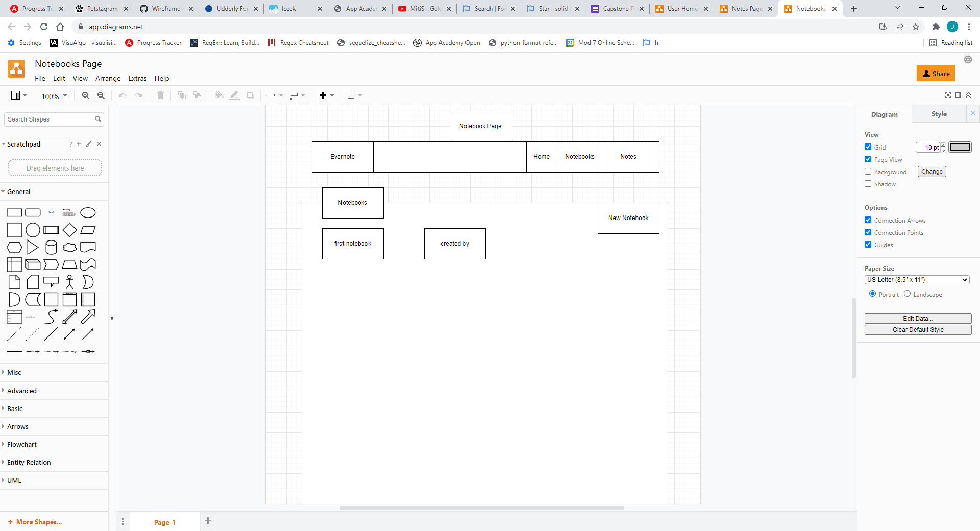Click the Clear Default Style button
The width and height of the screenshot is (980, 531).
(918, 330)
